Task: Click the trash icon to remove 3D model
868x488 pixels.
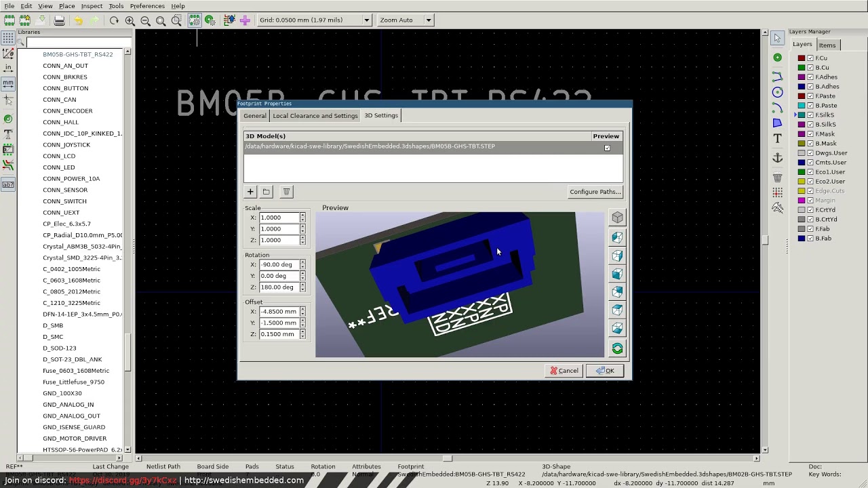Action: [x=286, y=192]
